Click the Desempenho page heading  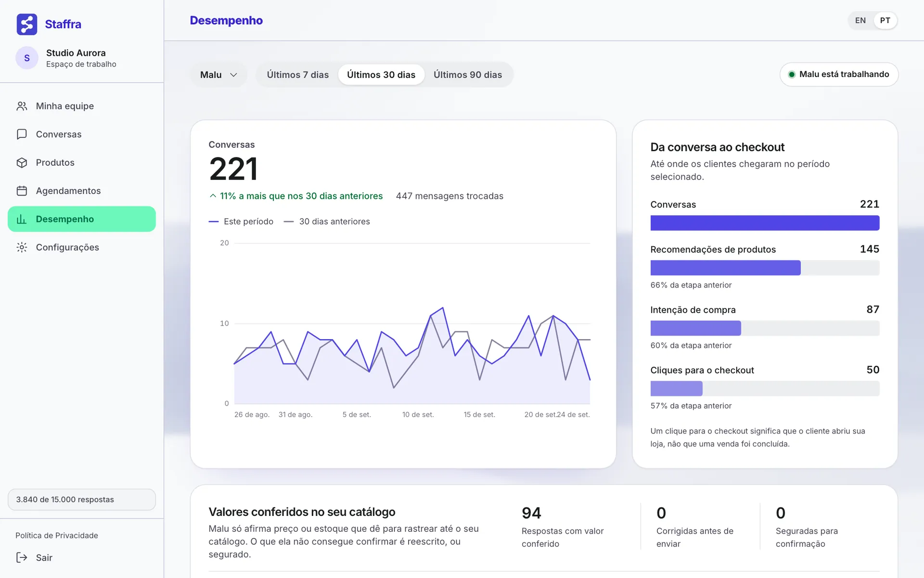pos(226,21)
